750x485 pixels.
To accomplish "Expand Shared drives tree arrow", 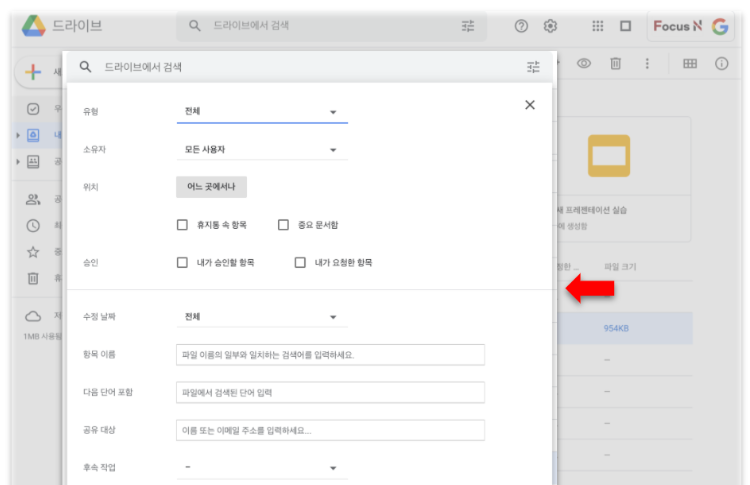I will pos(18,162).
